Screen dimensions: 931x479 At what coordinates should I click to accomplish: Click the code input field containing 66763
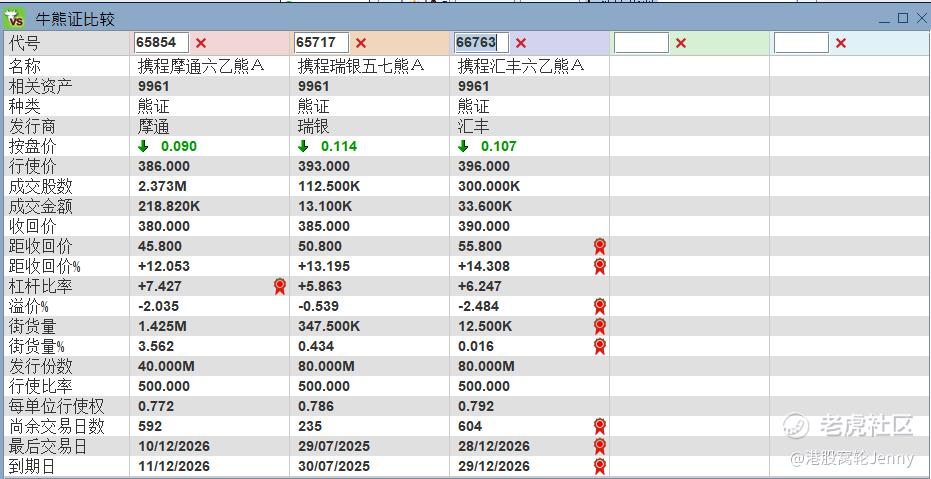point(482,43)
